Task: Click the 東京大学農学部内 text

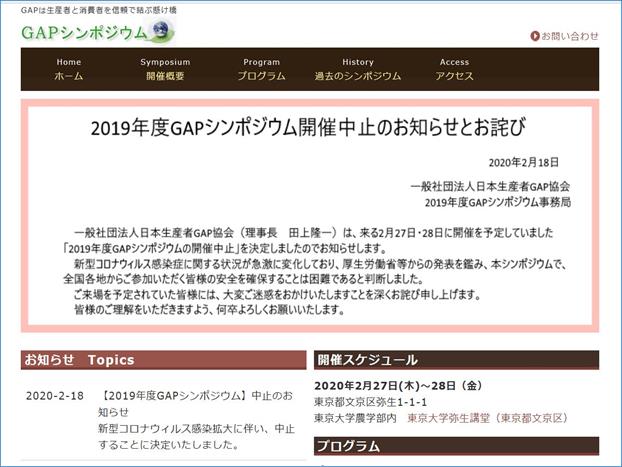Action: point(355,418)
